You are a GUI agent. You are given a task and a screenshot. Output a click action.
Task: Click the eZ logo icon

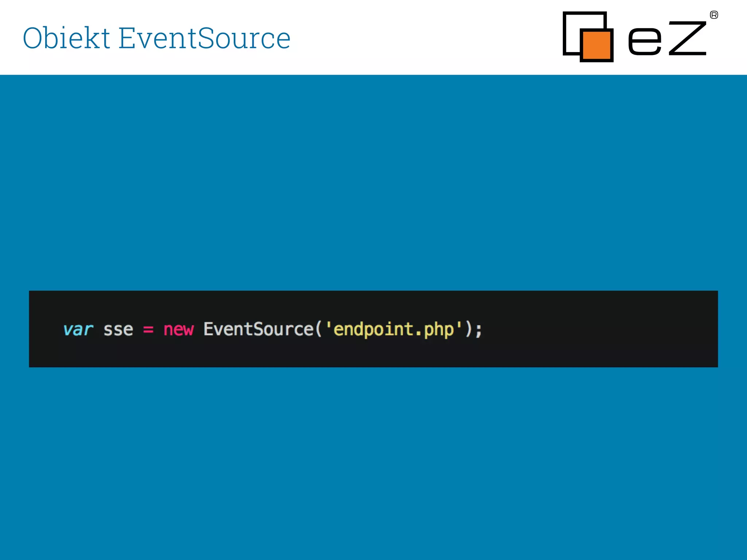point(588,37)
